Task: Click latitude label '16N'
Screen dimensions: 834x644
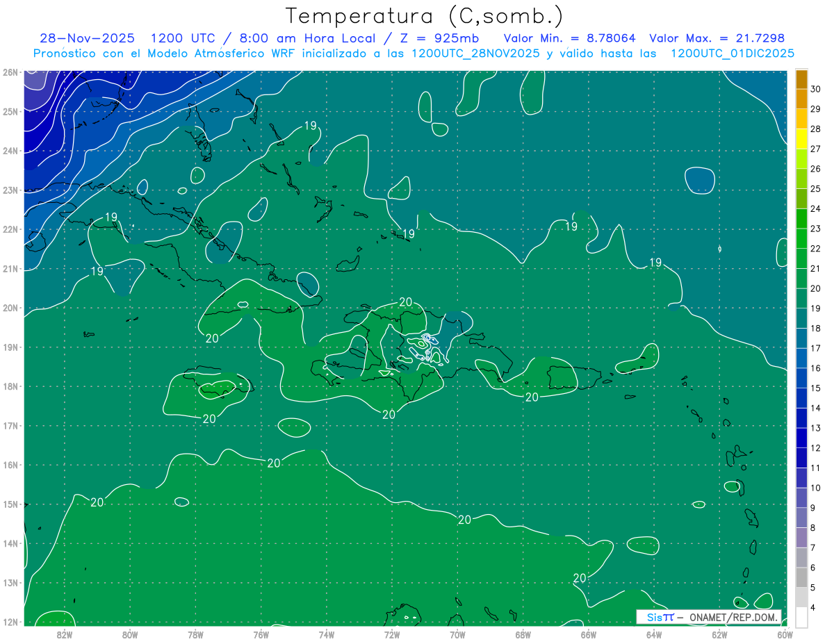Action: [x=10, y=464]
